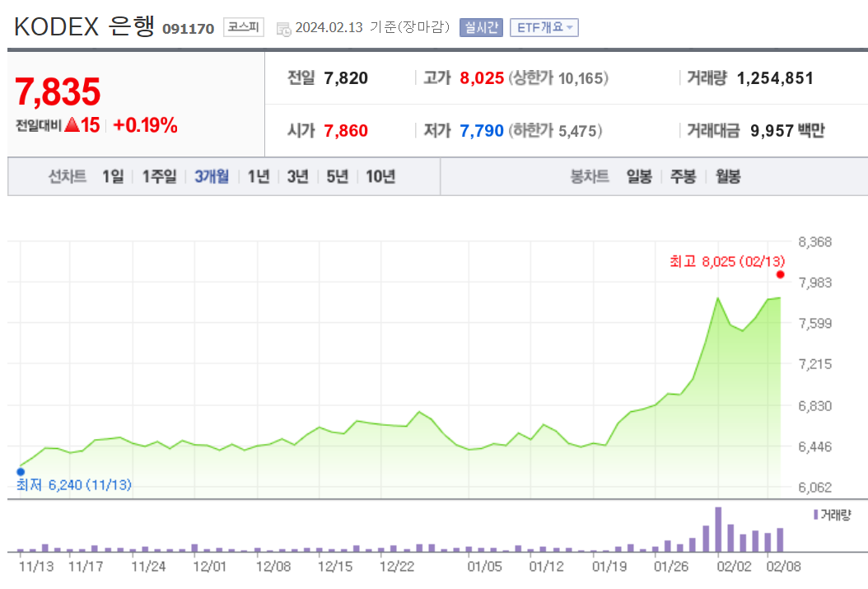Screen dimensions: 868x589
Task: Click the 최고 8,025 (02/13) label
Action: (x=727, y=261)
